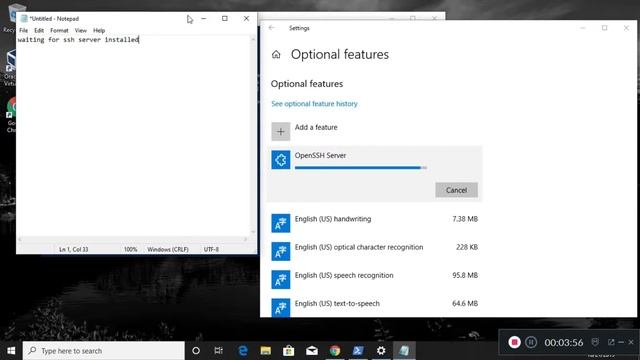
Task: Switch to Settings gear on taskbar
Action: point(381,351)
